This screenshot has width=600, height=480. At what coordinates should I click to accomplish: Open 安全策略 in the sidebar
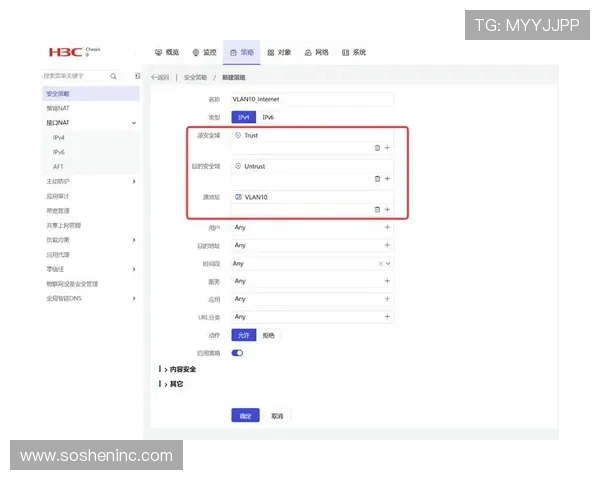91,94
